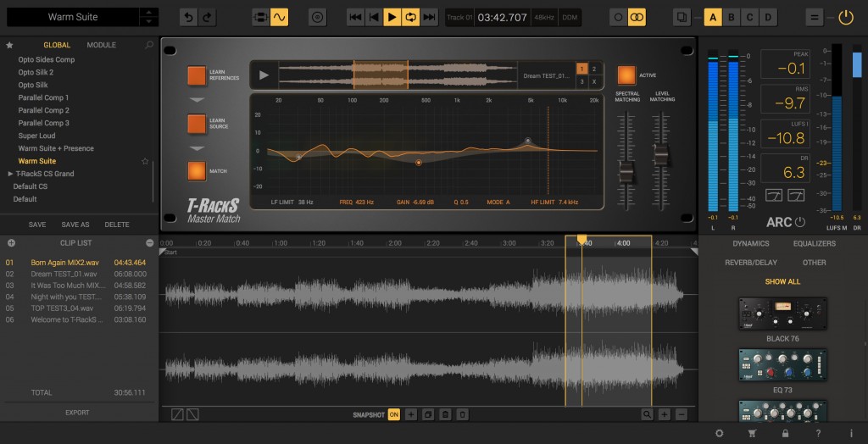Click the EXPORT button

coord(77,413)
